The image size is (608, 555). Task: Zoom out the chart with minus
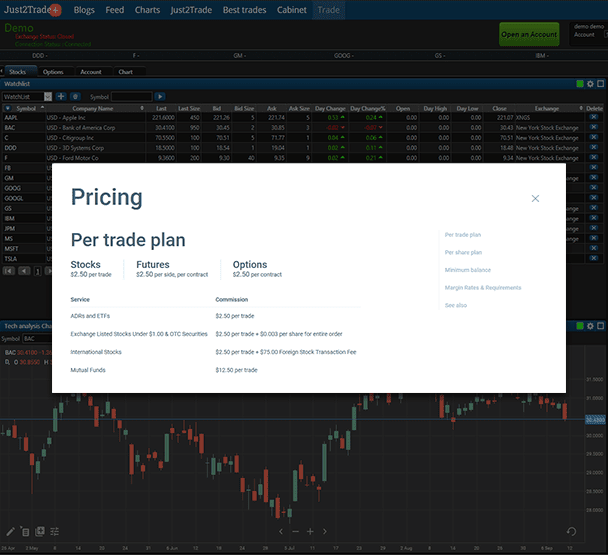pos(295,531)
